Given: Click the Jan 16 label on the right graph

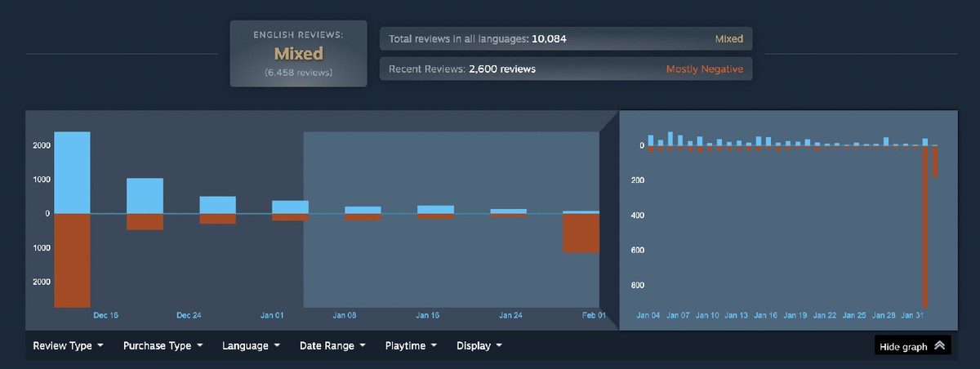Looking at the screenshot, I should click(765, 315).
